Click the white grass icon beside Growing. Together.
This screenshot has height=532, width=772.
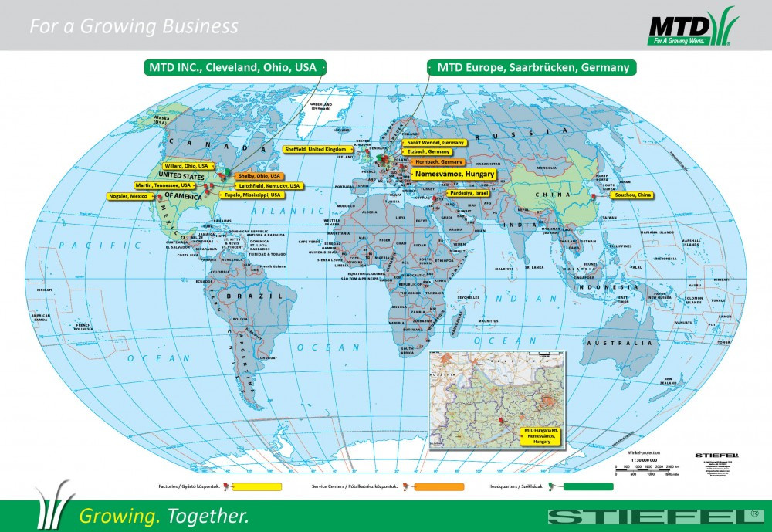click(54, 503)
